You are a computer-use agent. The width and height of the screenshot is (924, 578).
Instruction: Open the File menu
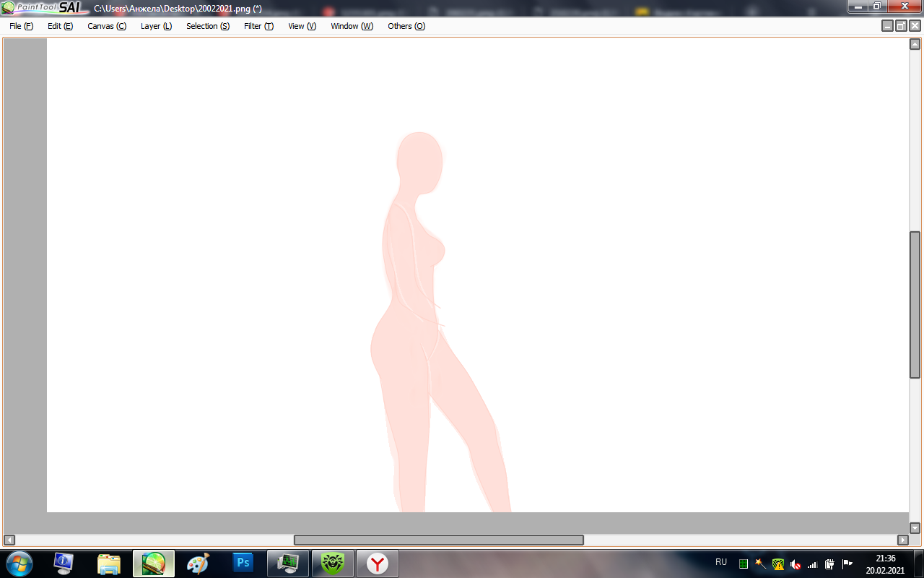pyautogui.click(x=21, y=26)
